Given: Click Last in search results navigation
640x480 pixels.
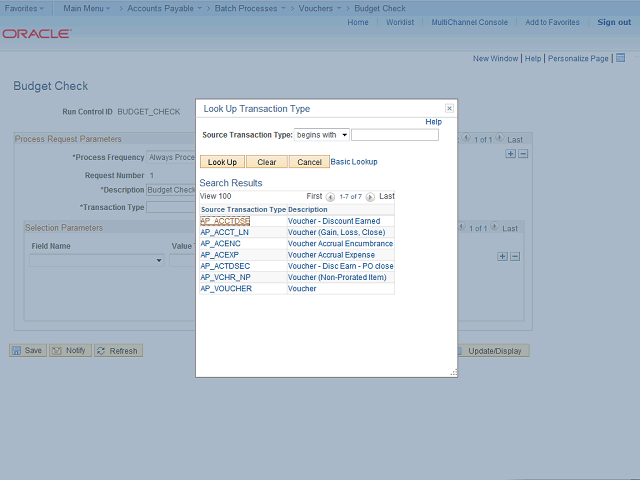Looking at the screenshot, I should tap(387, 196).
